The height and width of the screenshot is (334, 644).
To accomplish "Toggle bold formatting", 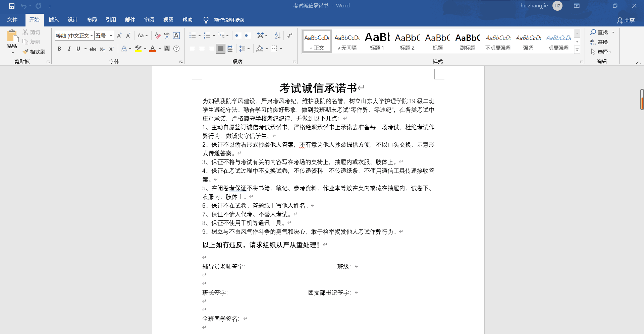I will pyautogui.click(x=59, y=49).
